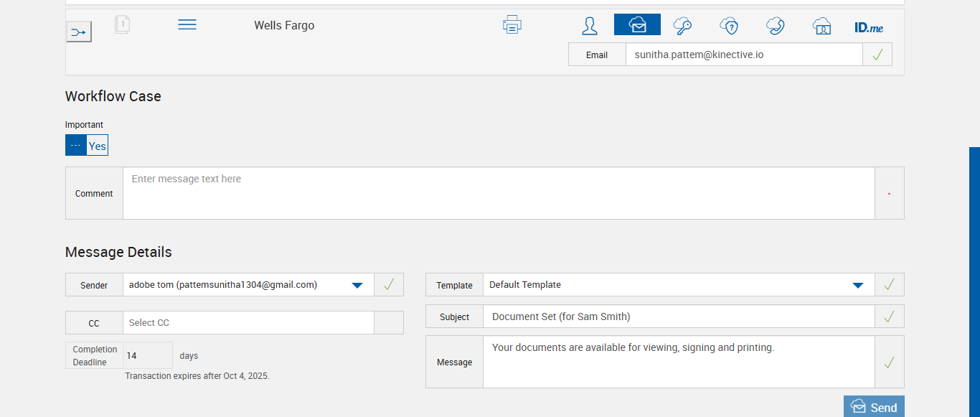Expand the Template dropdown
Viewport: 980px width, 417px height.
(x=857, y=285)
